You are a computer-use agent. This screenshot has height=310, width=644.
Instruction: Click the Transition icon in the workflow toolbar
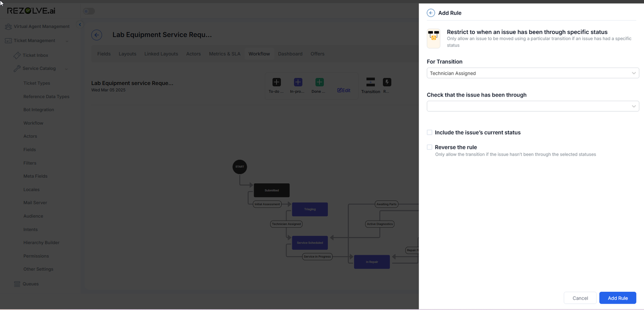coord(370,82)
